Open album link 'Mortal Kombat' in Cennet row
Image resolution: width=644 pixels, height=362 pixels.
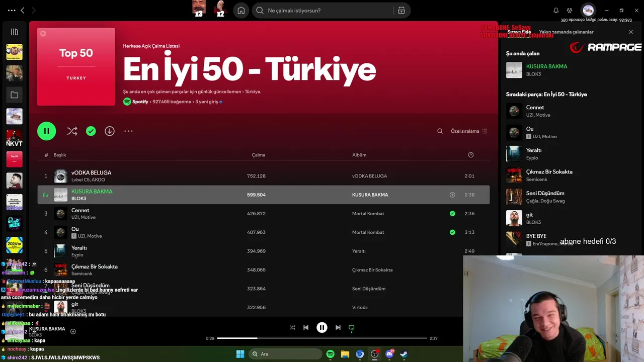[368, 214]
